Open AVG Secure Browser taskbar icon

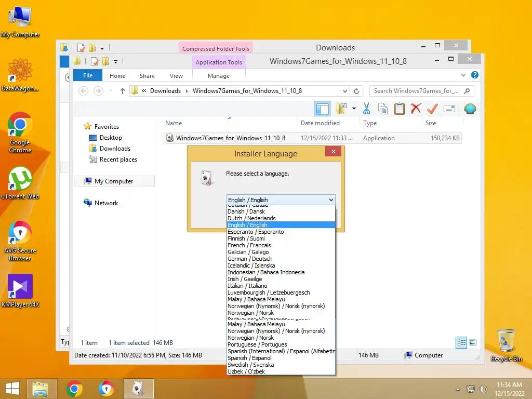pyautogui.click(x=106, y=389)
